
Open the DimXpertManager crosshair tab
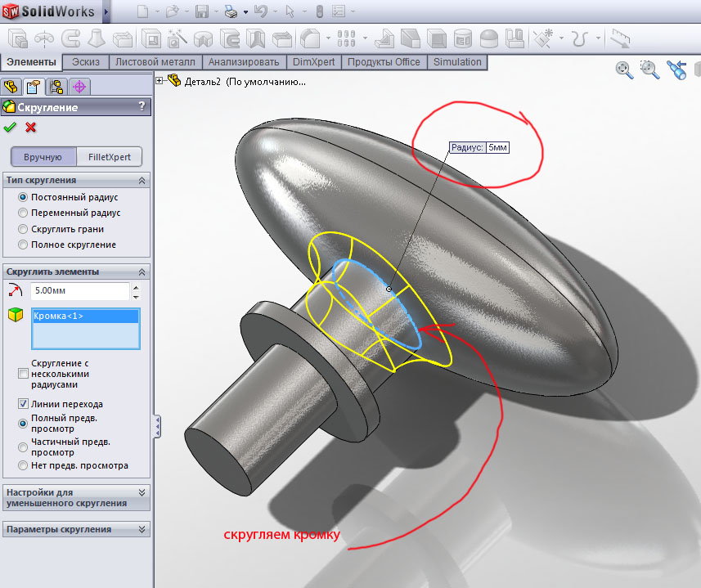[x=79, y=87]
